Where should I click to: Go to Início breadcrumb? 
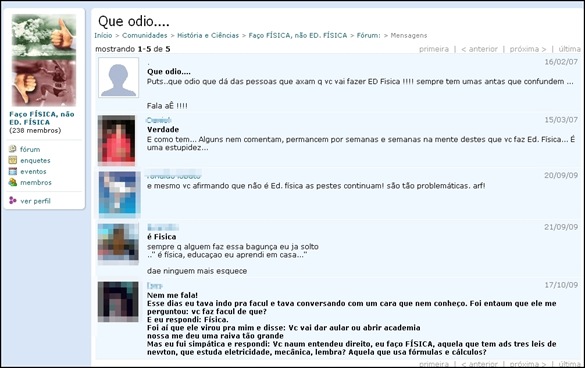pos(103,35)
